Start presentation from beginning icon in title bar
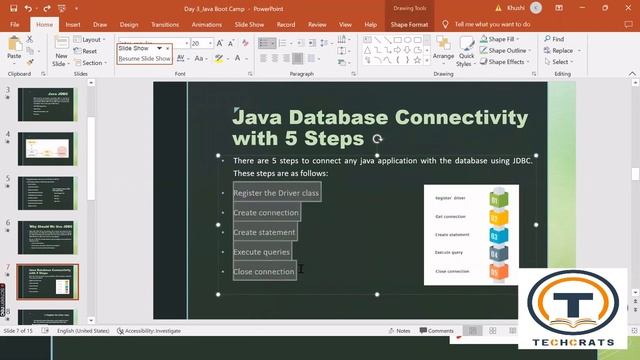Viewport: 640px width, 360px height. pos(62,8)
